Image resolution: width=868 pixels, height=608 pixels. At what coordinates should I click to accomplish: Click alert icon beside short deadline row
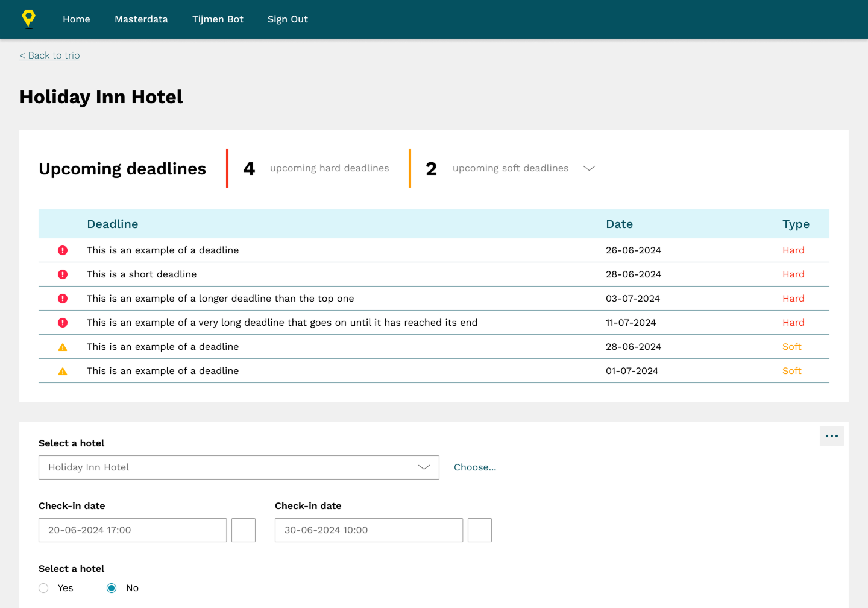point(63,274)
